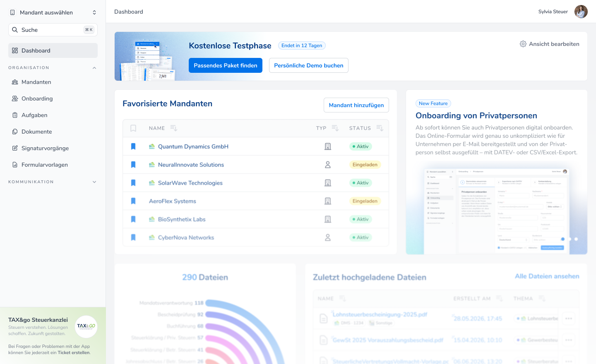Click the New Feature badge

pos(433,103)
